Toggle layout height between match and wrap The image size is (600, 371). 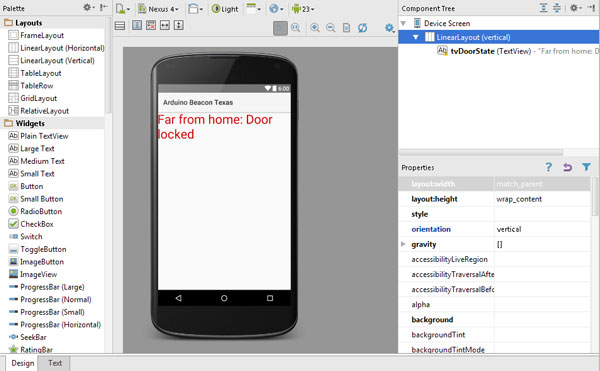point(179,26)
